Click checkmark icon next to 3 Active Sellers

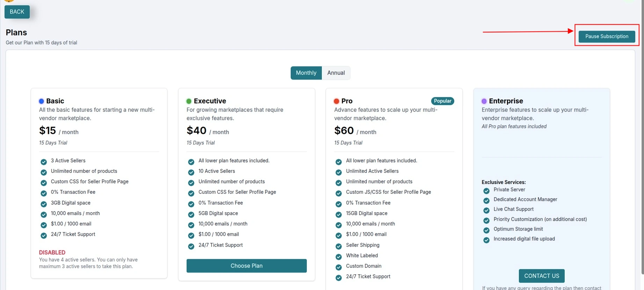pyautogui.click(x=44, y=162)
